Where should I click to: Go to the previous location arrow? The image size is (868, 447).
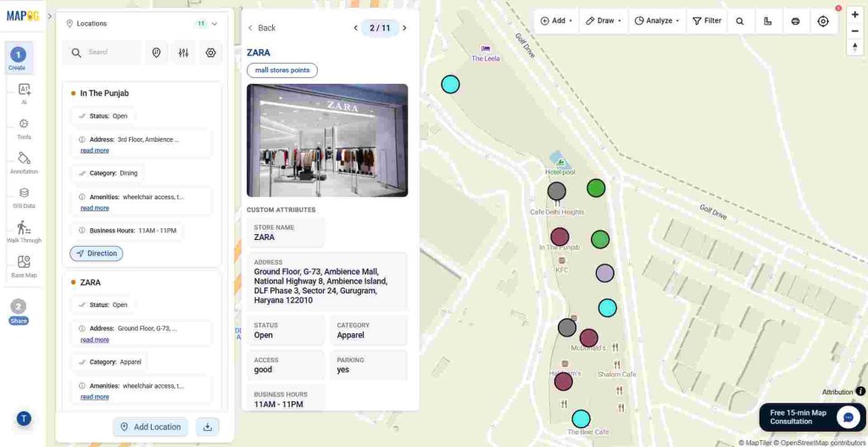pos(355,28)
